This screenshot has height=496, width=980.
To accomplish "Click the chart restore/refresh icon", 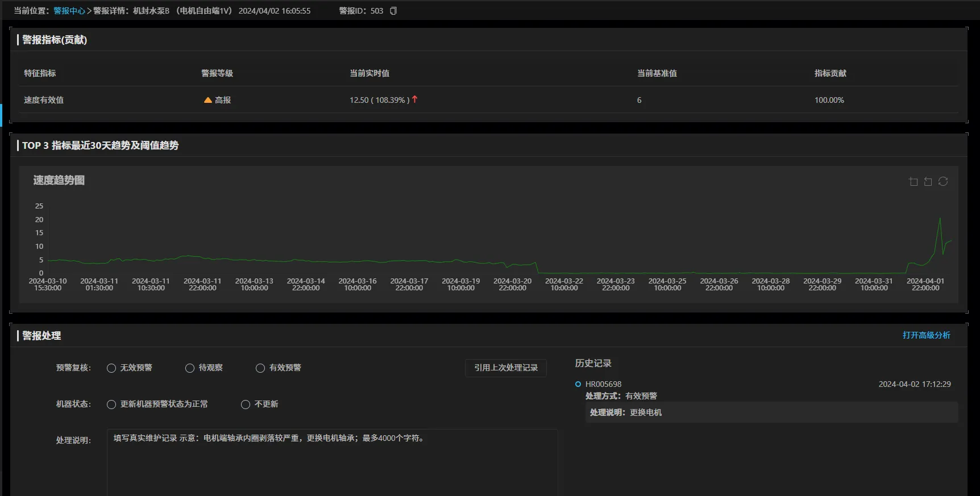I will coord(943,181).
